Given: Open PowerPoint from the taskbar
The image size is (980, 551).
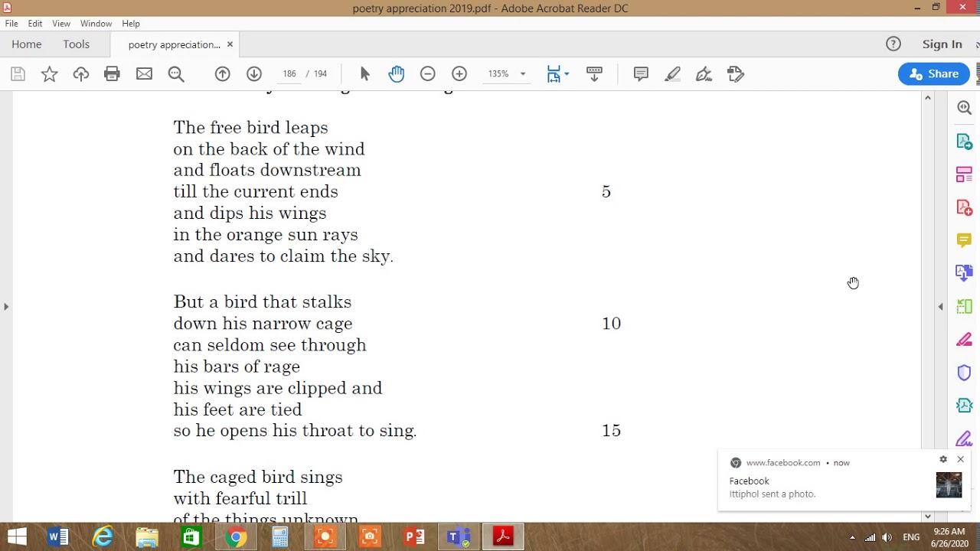Looking at the screenshot, I should point(414,537).
